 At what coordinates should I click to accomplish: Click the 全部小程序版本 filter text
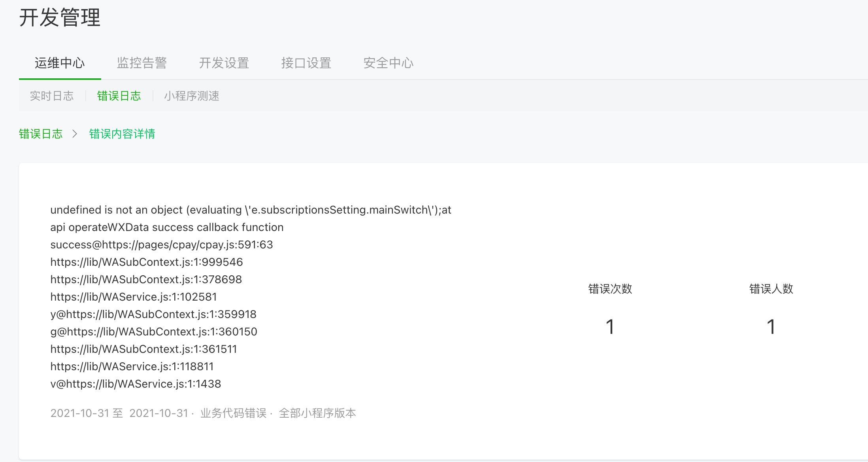pyautogui.click(x=317, y=413)
